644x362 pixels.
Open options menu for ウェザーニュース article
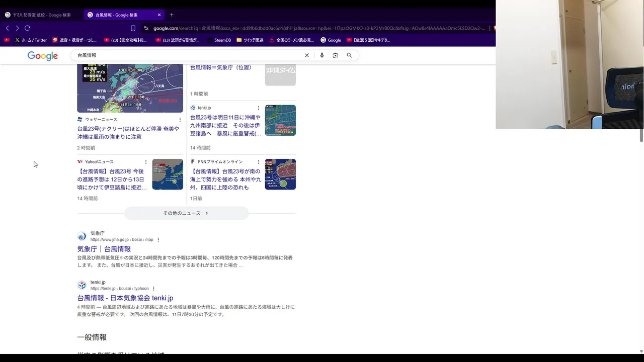(180, 120)
